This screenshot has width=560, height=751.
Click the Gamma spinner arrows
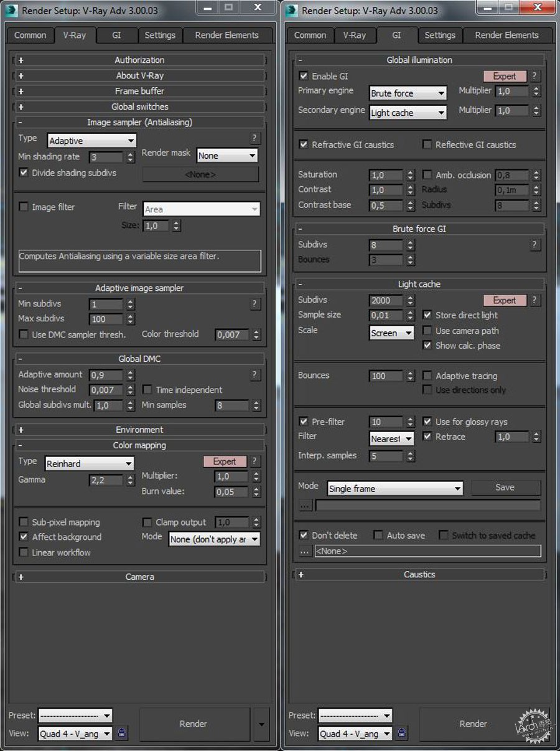tap(130, 480)
